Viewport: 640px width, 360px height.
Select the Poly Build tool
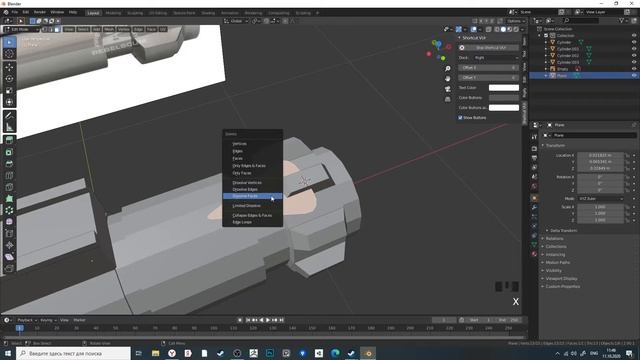point(9,199)
